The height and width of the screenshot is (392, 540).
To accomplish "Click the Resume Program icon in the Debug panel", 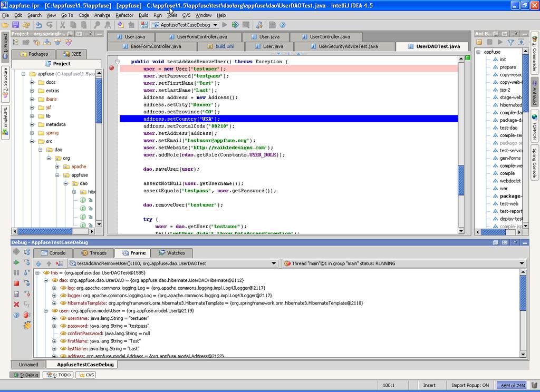I will click(16, 262).
